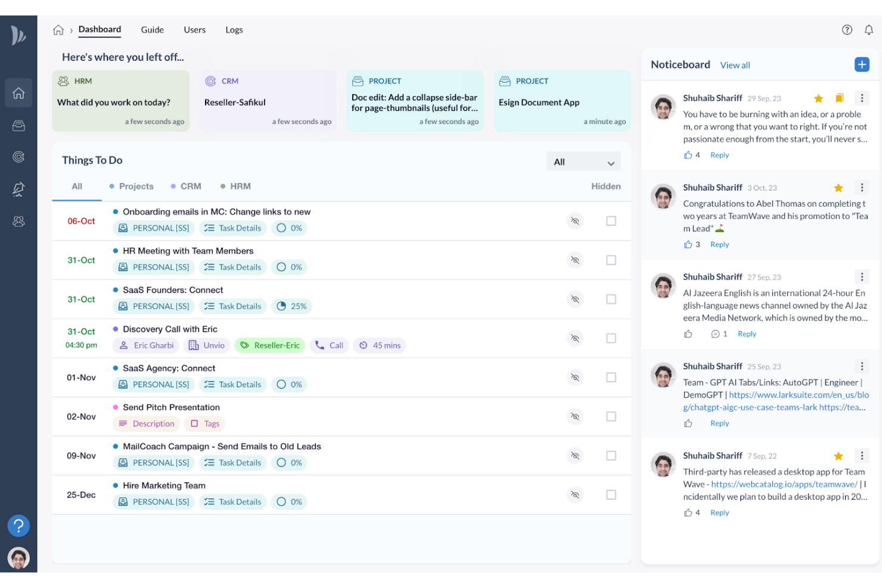Click the webcatalog.io link in the bottom note
882x588 pixels.
(784, 484)
